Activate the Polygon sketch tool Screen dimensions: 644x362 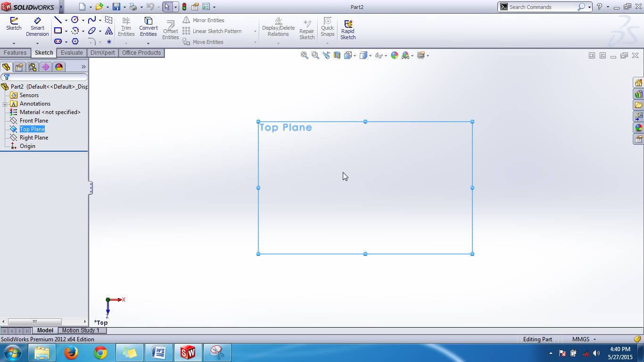tap(75, 41)
